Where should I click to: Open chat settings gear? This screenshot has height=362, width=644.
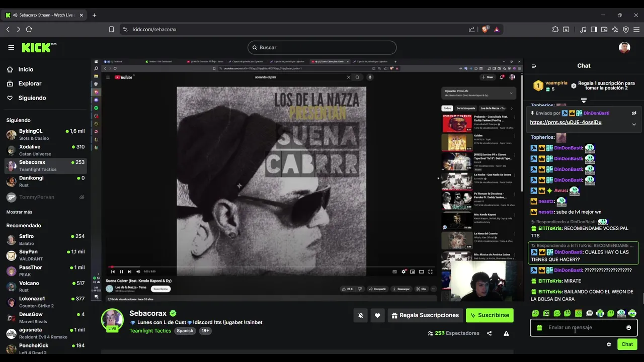click(x=609, y=344)
